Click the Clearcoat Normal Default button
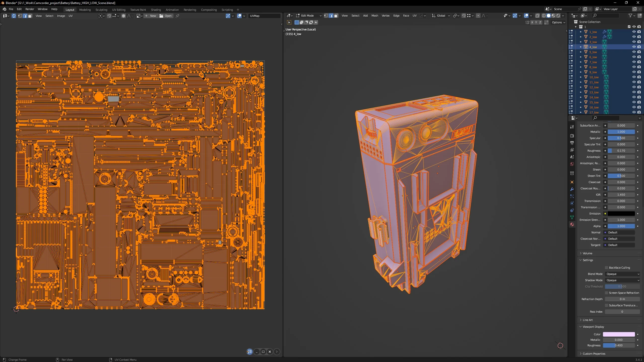644x362 pixels. tap(619, 239)
